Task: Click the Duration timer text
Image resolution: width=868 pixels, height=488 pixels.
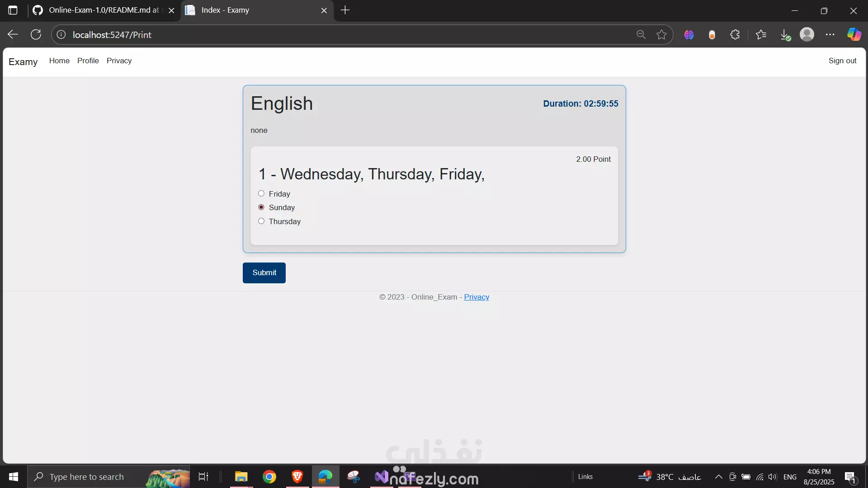Action: [x=580, y=103]
